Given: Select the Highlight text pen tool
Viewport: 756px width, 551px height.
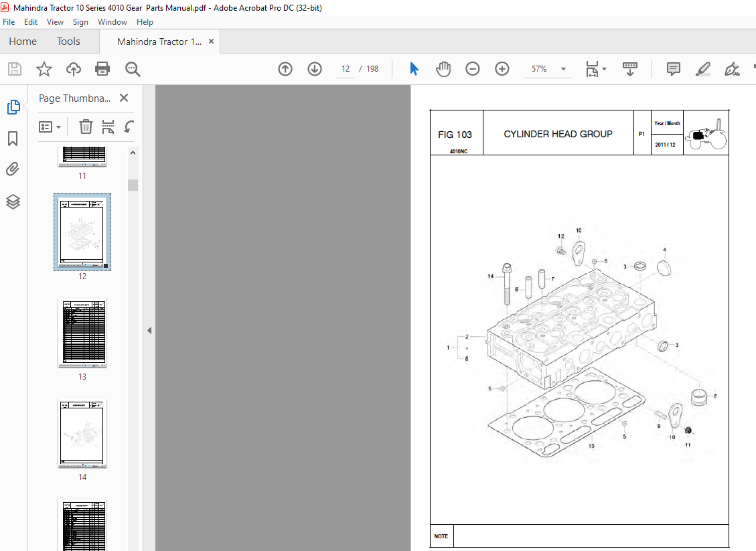Looking at the screenshot, I should (x=703, y=69).
